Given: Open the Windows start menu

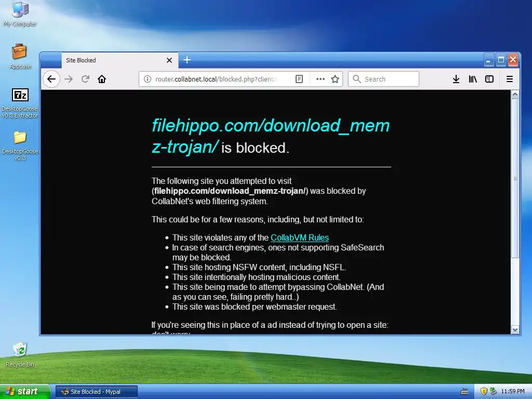Looking at the screenshot, I should pos(25,391).
